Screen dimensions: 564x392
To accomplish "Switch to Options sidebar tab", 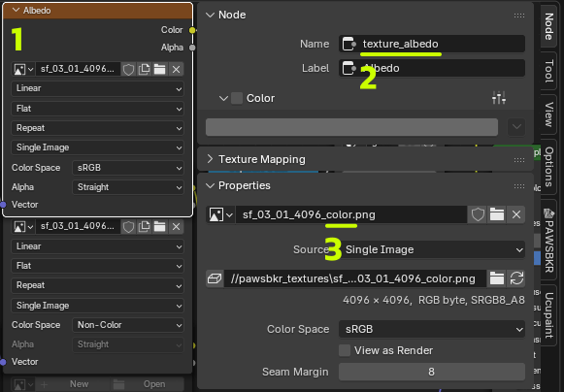I will pos(548,167).
